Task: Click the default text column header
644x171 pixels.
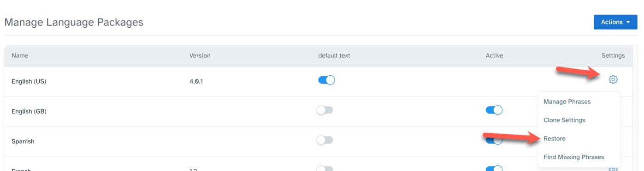Action: 334,55
